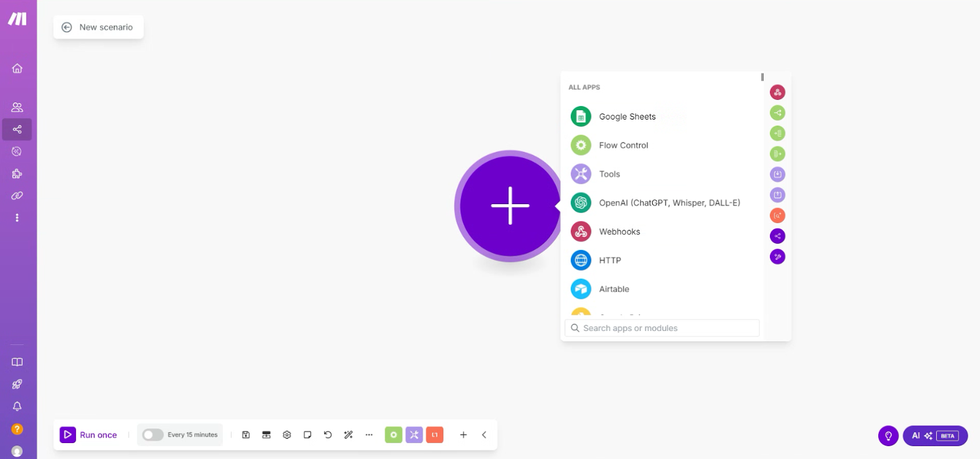Open the user profile avatar in sidebar
The image size is (980, 459).
(17, 451)
